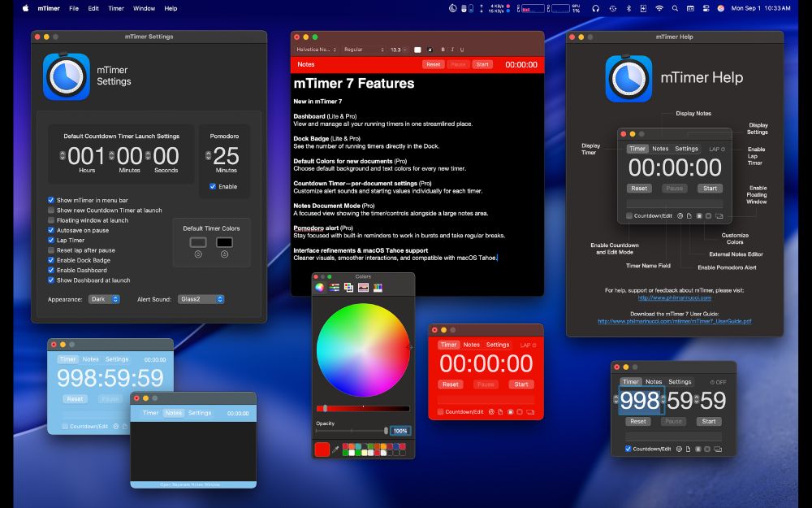The height and width of the screenshot is (508, 812).
Task: Click Reset in the notes document window
Action: (433, 65)
